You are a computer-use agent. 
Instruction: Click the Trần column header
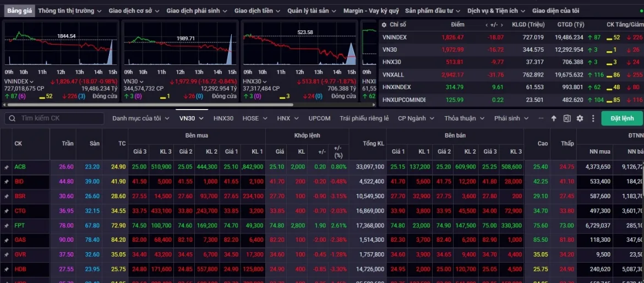pos(63,144)
